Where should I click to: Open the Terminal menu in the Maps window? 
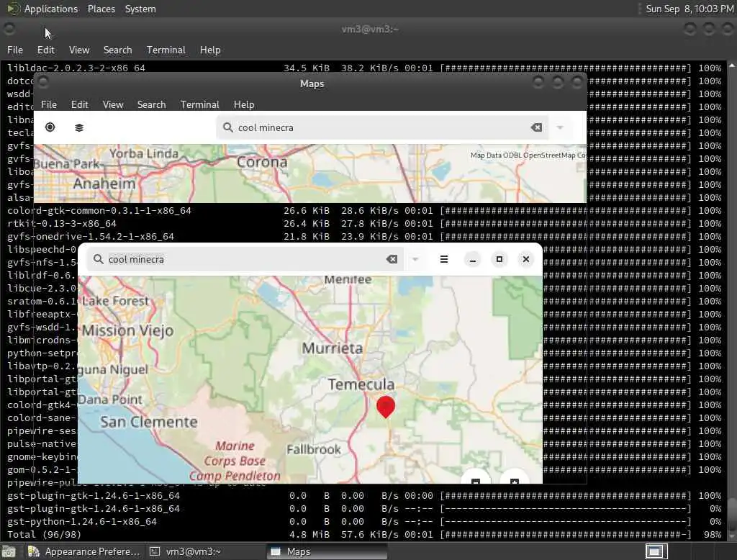point(200,104)
